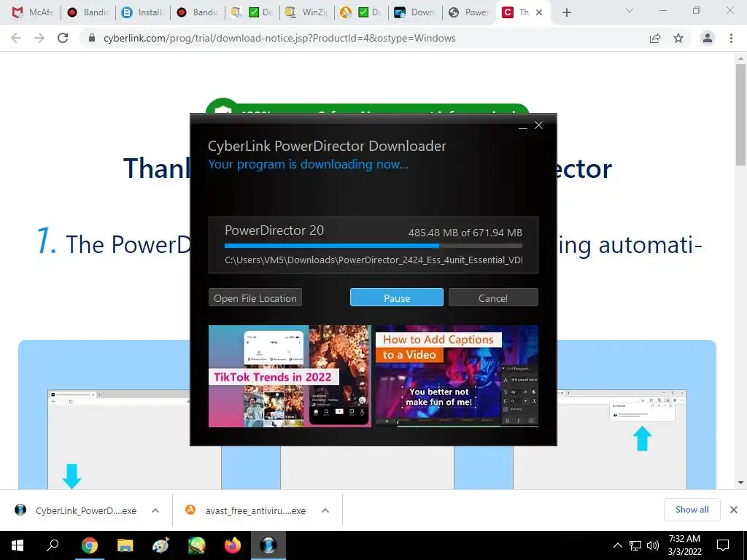This screenshot has height=560, width=747.
Task: Open the Chrome three-dot menu
Action: (x=731, y=38)
